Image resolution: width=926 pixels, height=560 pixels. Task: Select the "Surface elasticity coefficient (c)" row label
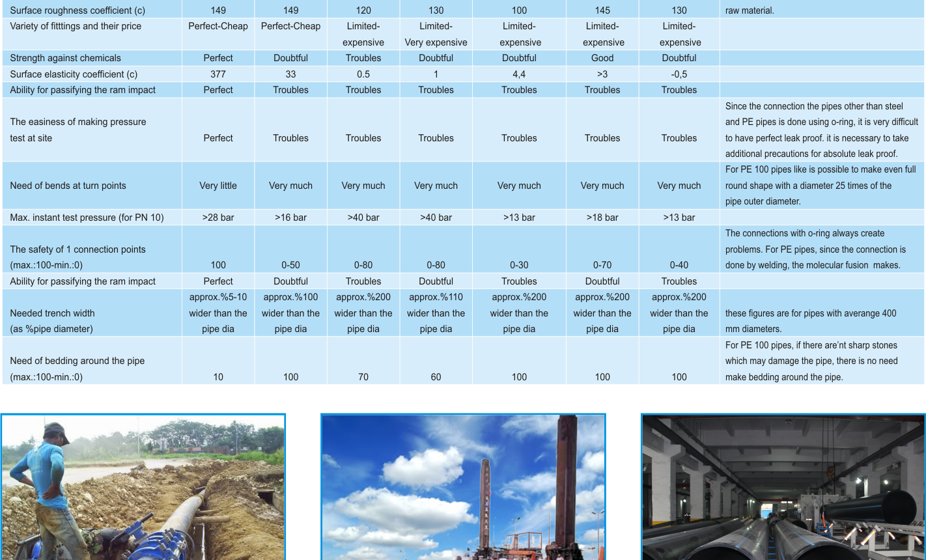(74, 74)
